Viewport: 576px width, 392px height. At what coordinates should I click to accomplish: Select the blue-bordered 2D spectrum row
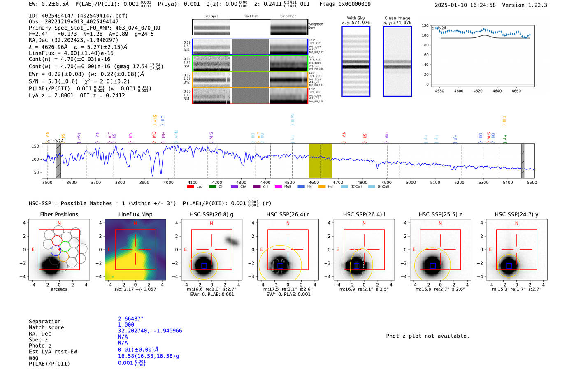pyautogui.click(x=250, y=47)
